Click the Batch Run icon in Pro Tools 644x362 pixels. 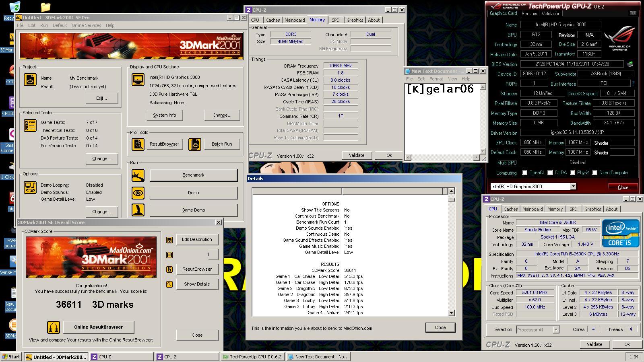[195, 144]
